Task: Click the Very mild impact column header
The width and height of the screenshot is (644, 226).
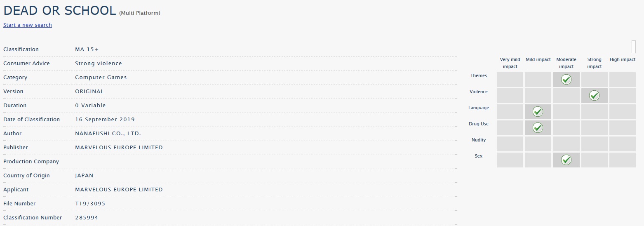Action: 510,63
